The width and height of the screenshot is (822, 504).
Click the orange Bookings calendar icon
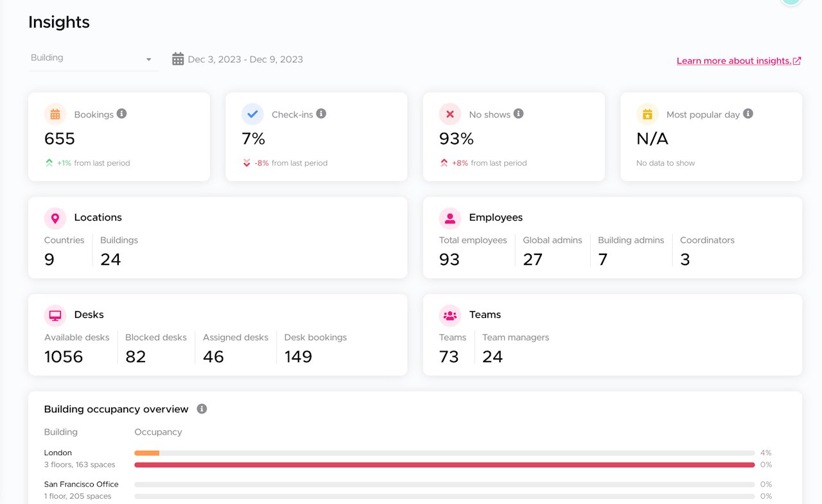coord(55,114)
